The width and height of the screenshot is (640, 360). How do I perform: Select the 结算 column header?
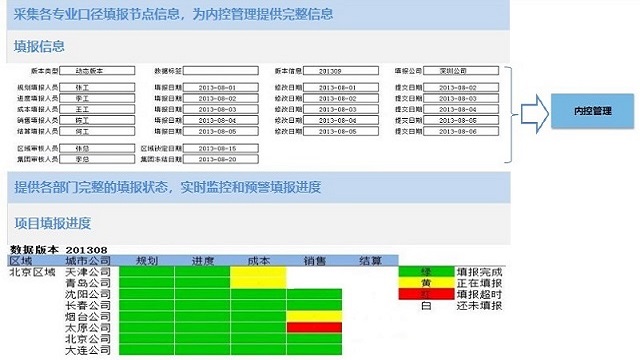tap(370, 261)
